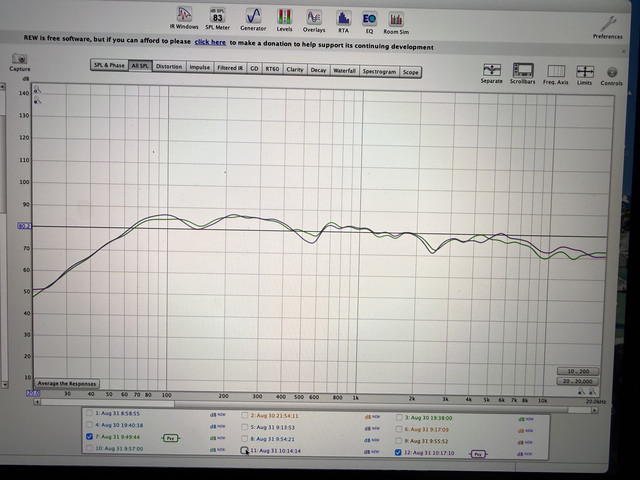Enable trace 8: Aug 31 9:54:21
The height and width of the screenshot is (480, 640).
(x=244, y=439)
